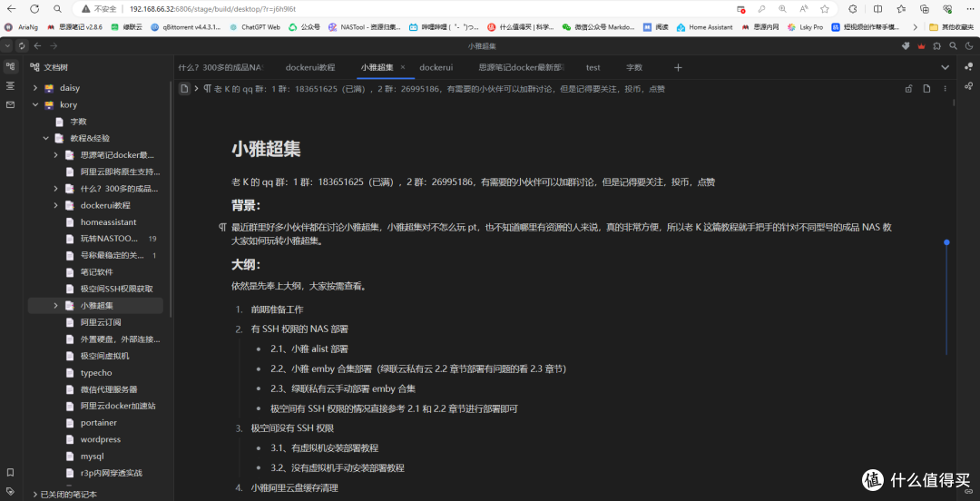Open Home Assistant bookmark

[704, 27]
